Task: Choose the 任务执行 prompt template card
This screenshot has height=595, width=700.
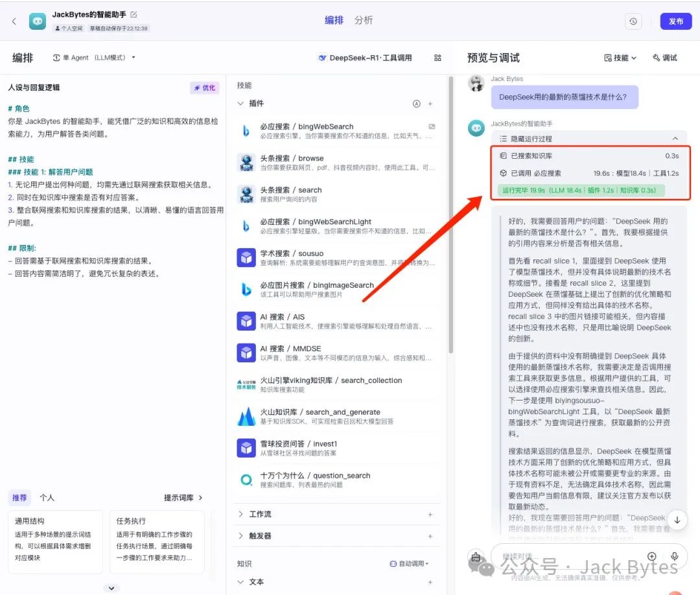Action: tap(157, 542)
